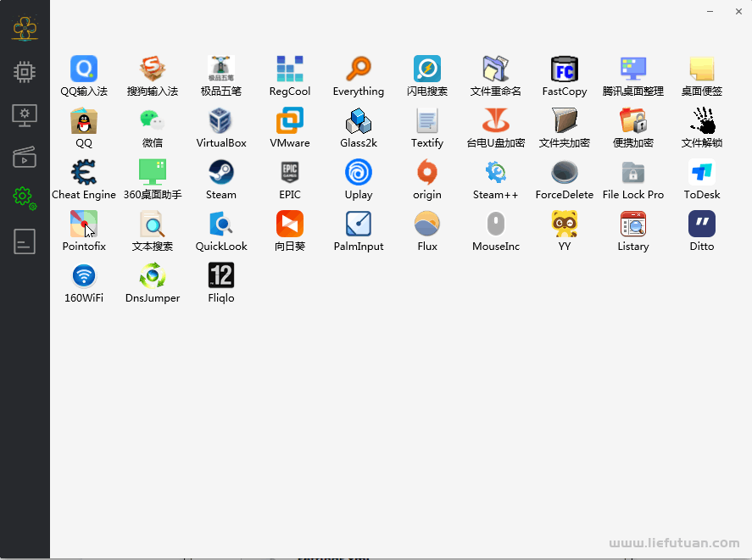
Task: Open Textify
Action: pyautogui.click(x=426, y=121)
